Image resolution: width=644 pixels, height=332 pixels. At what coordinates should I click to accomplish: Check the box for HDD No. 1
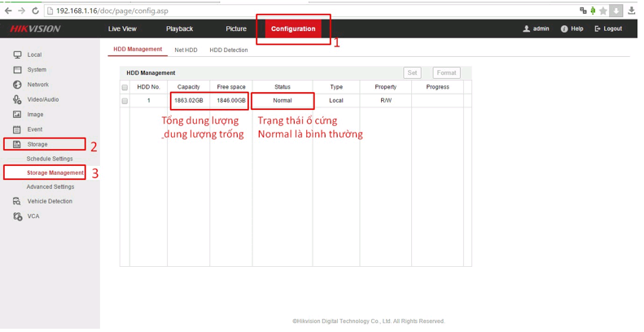pyautogui.click(x=125, y=101)
